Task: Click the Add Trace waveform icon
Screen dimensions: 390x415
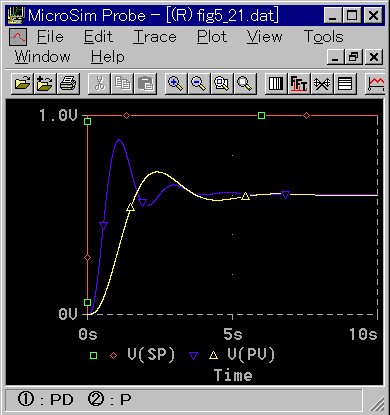Action: point(376,83)
